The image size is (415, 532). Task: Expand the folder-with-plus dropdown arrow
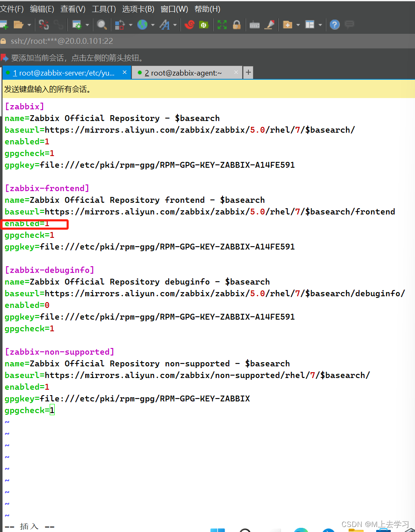[x=298, y=25]
